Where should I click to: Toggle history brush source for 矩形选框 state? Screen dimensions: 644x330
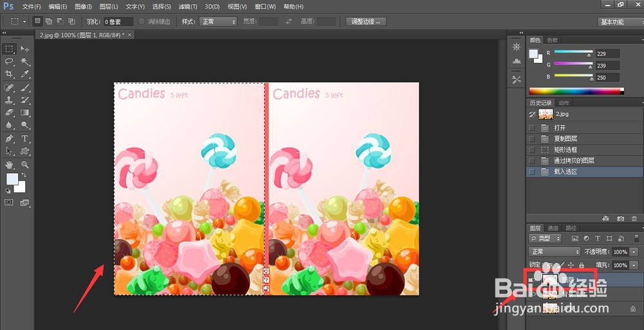(x=532, y=150)
